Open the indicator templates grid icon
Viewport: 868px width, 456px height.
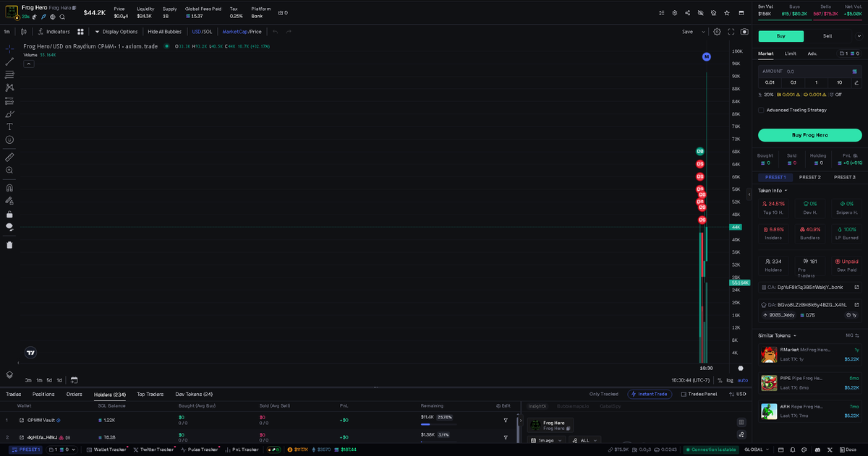pyautogui.click(x=80, y=32)
